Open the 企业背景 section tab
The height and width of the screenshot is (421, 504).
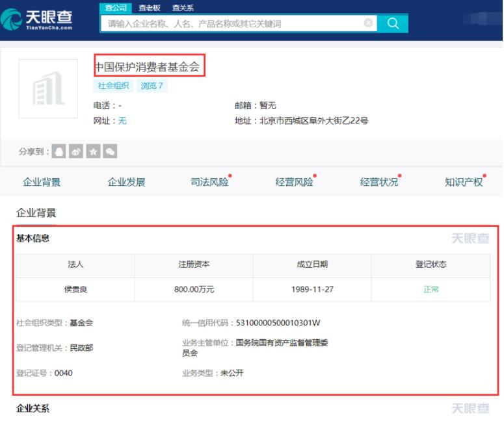42,182
